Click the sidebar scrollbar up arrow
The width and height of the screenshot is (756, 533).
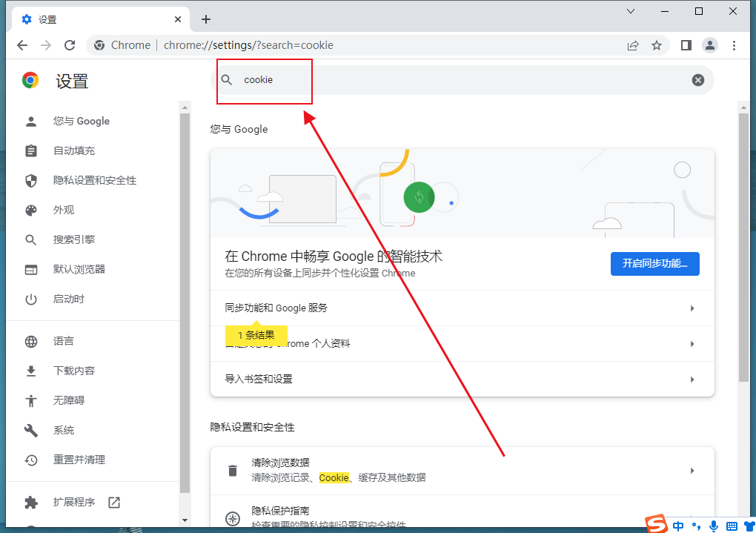pos(185,107)
